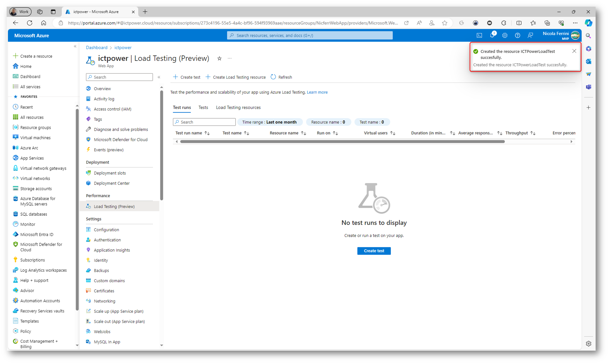Viewport: 609px width, 364px height.
Task: Open the notifications bell
Action: [x=492, y=35]
